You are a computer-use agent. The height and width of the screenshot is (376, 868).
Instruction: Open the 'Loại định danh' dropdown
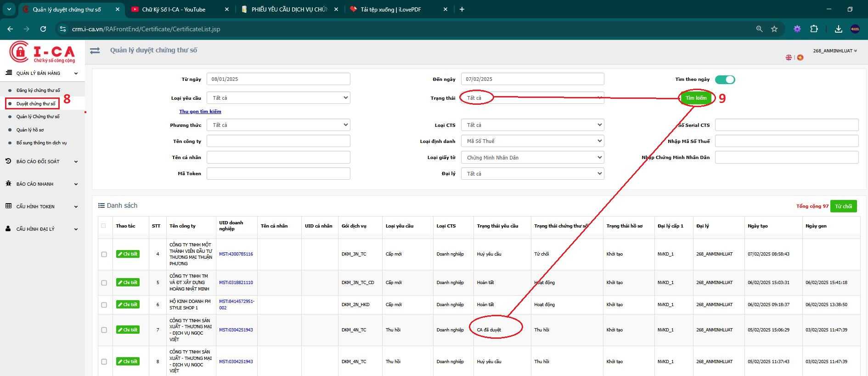(x=533, y=141)
